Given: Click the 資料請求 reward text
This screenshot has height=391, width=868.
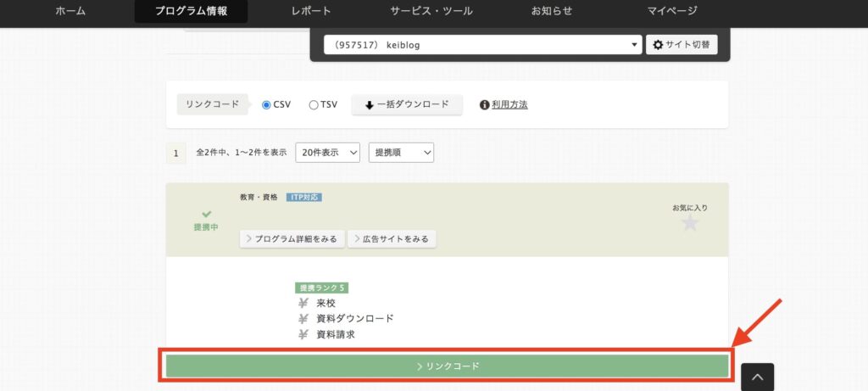Looking at the screenshot, I should tap(336, 334).
